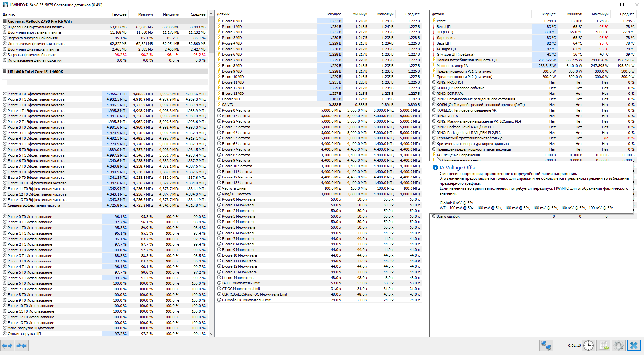Collapse the Intel Core i5-14600K CPU group
The width and height of the screenshot is (644, 355).
35,72
